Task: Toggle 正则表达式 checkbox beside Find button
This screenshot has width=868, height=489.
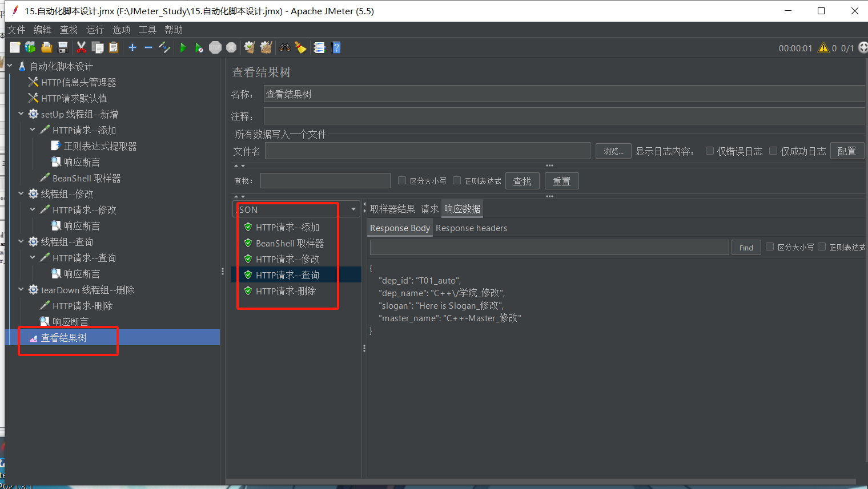Action: 822,246
